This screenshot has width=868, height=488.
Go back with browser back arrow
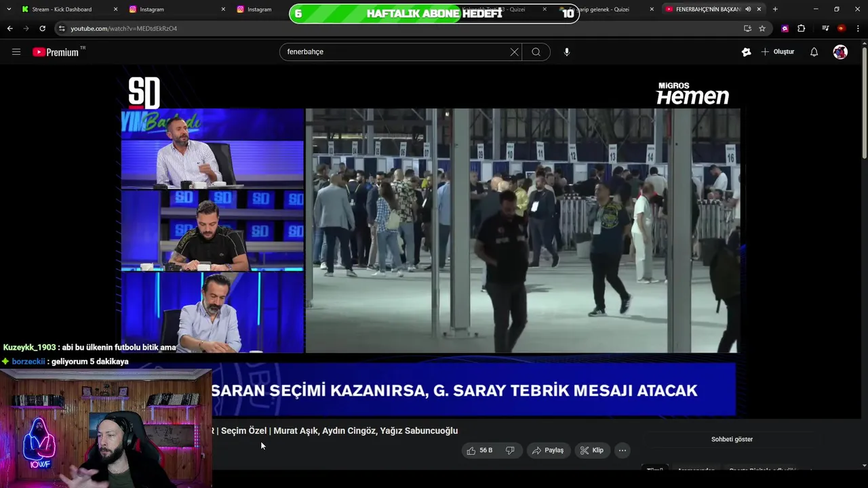coord(9,28)
